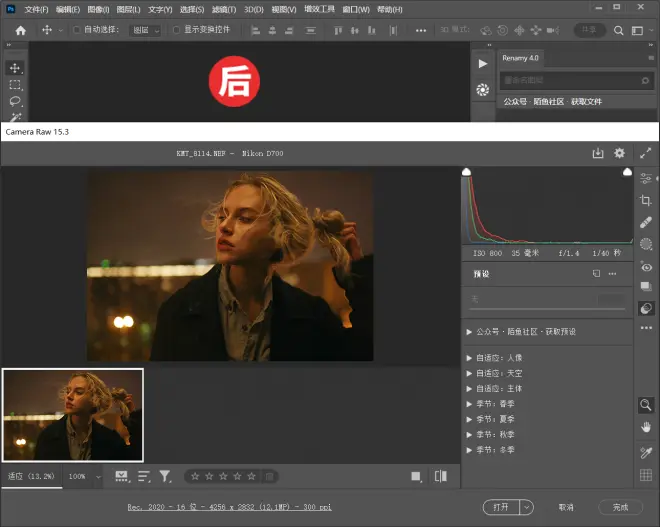Enable the 自动选择 checkbox
This screenshot has height=527, width=660.
coord(77,30)
